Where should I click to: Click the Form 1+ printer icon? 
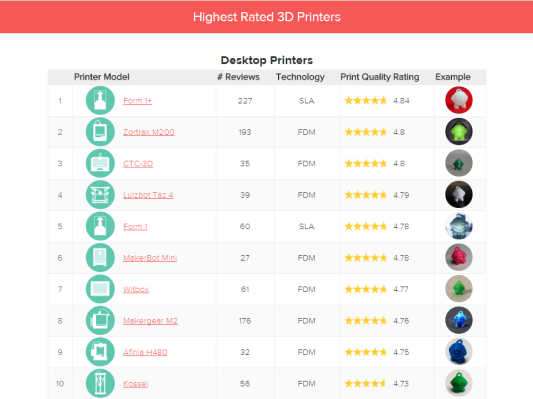pos(100,100)
